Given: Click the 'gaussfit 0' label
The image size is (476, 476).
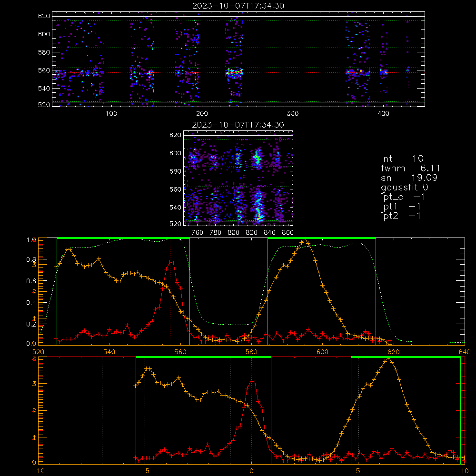Looking at the screenshot, I should (404, 187).
